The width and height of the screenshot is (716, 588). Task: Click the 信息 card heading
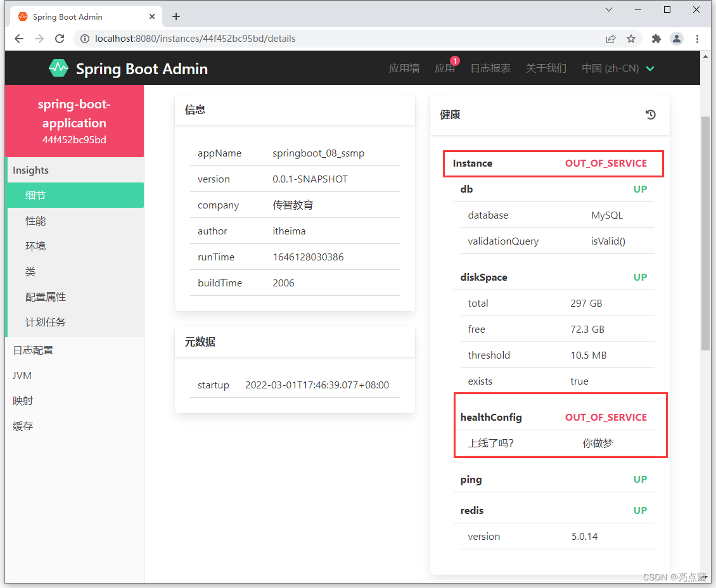tap(195, 110)
